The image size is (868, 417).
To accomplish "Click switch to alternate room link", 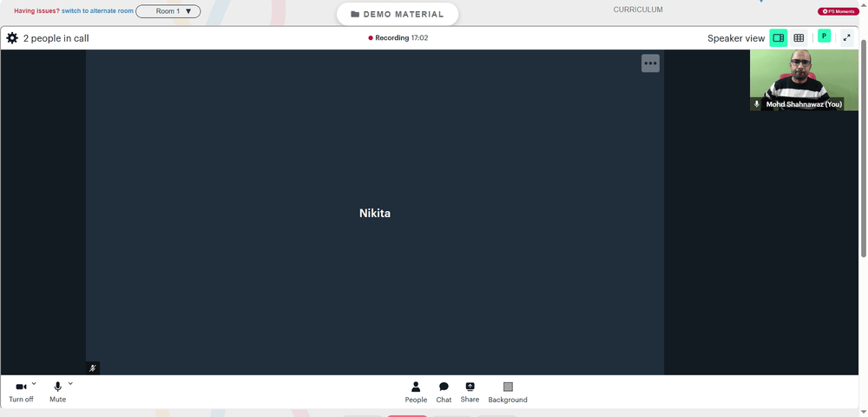I will coord(97,11).
